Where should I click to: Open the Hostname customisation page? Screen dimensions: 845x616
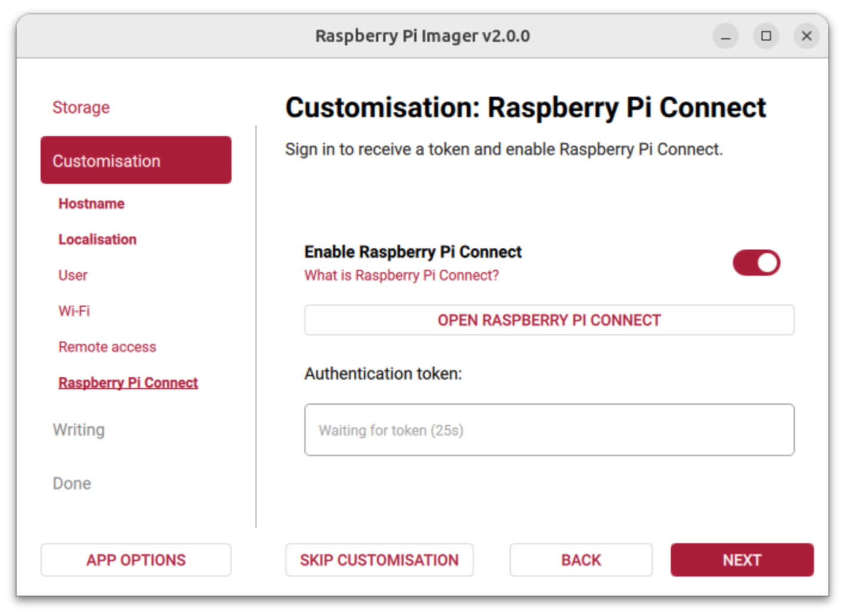click(91, 204)
